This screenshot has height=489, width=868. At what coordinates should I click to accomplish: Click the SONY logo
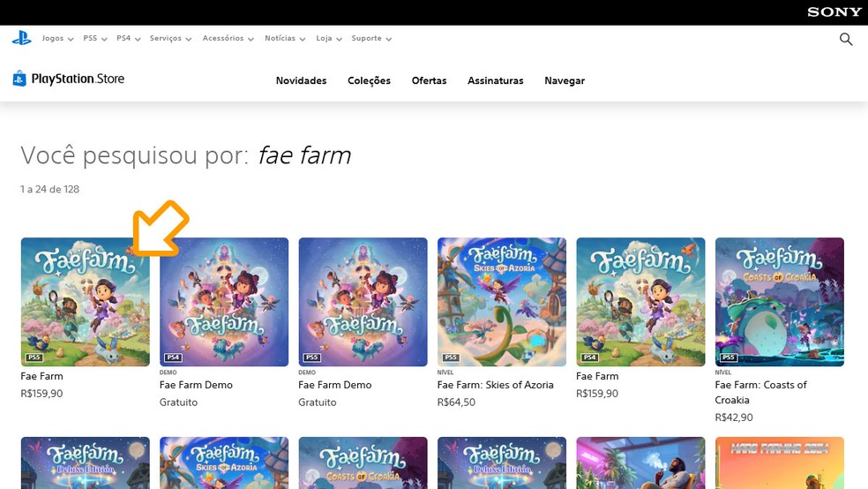click(x=834, y=12)
